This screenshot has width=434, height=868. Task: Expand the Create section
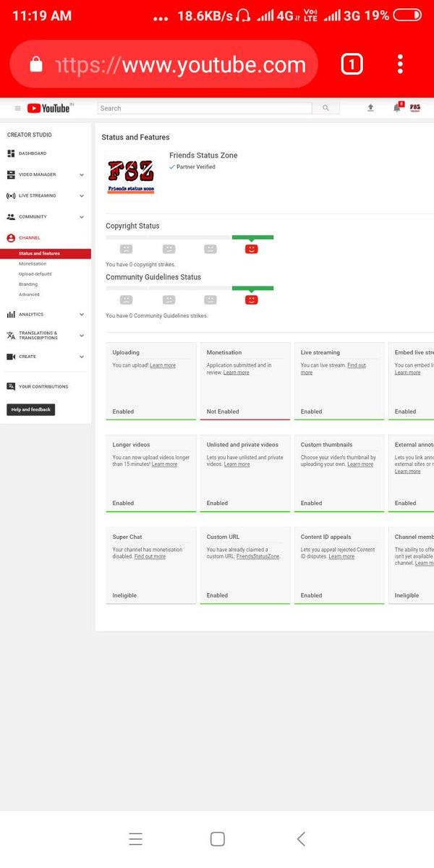click(x=82, y=357)
